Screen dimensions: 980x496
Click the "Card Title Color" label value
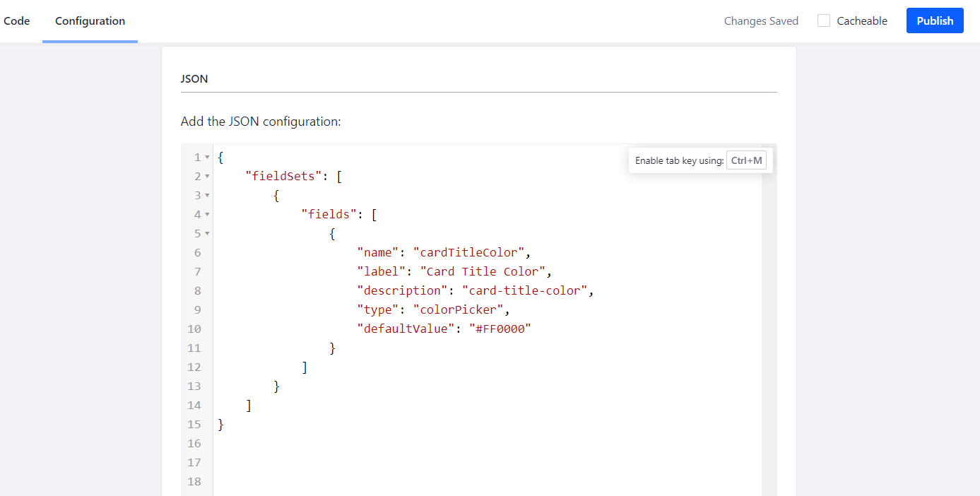483,272
